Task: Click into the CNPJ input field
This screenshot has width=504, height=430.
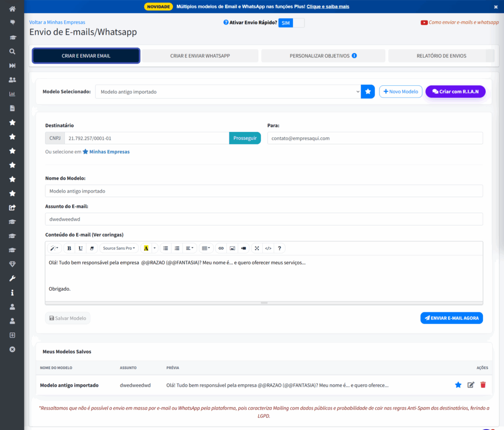Action: [x=147, y=138]
